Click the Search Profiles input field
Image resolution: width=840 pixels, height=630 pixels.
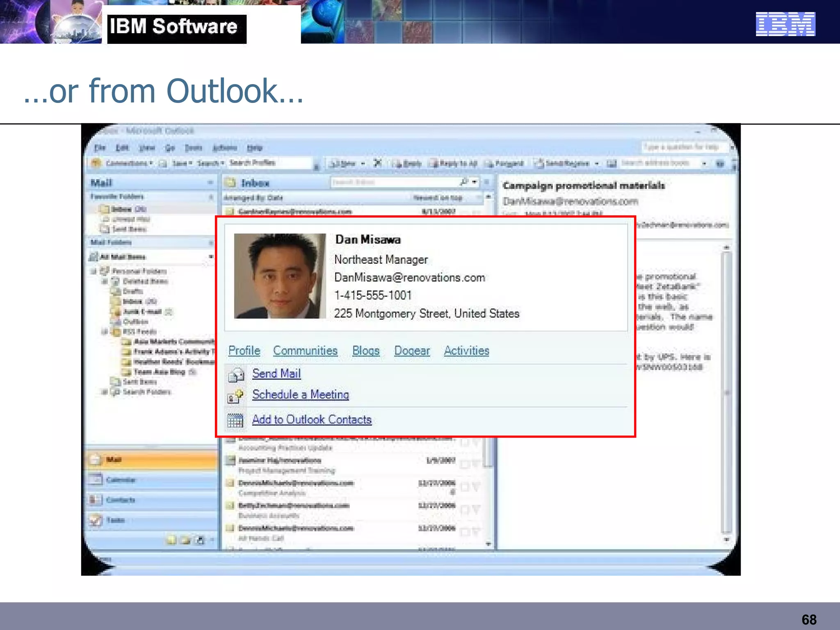[271, 163]
